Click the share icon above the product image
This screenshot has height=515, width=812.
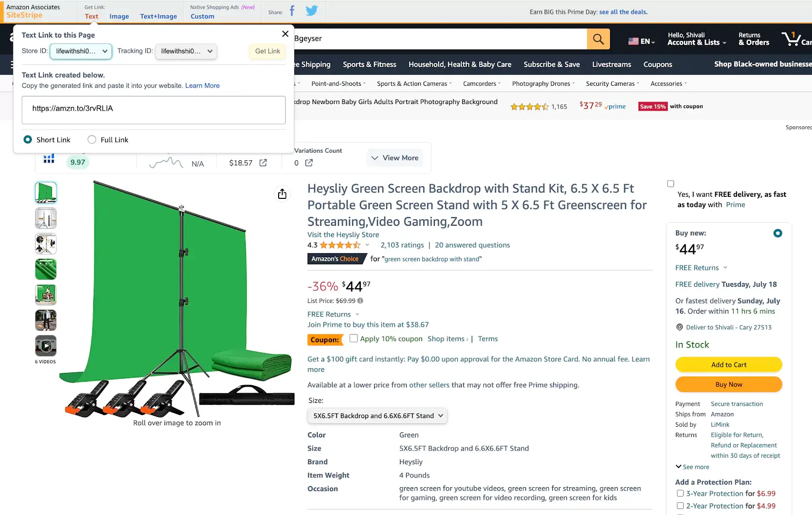pos(282,194)
